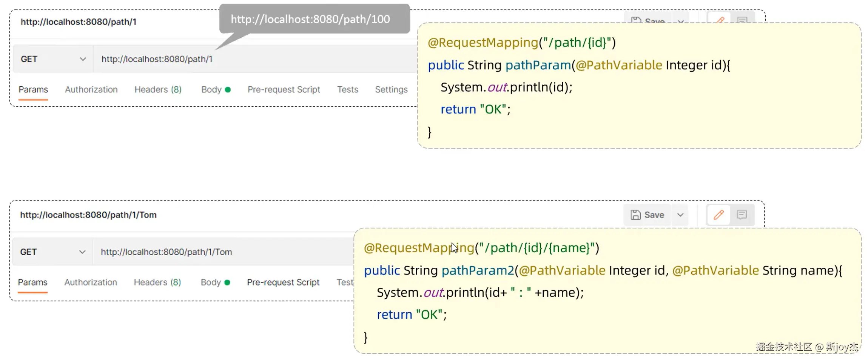Open the GET method dropdown for path/1/Tom
Image resolution: width=868 pixels, height=362 pixels.
52,252
